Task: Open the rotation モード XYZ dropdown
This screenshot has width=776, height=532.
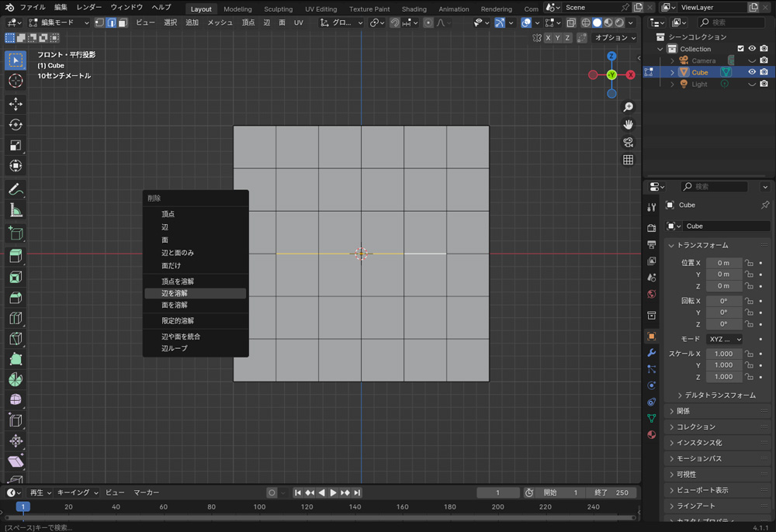Action: [723, 340]
